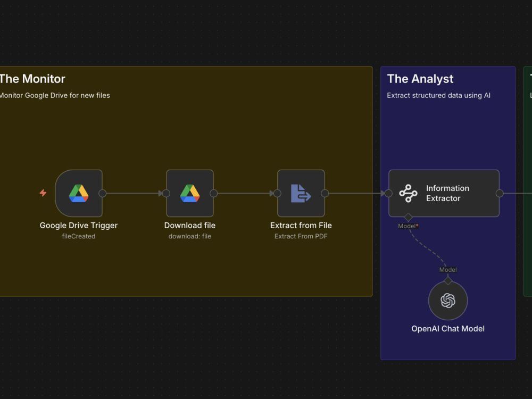Screen dimensions: 532x399
Task: Select the Extract from File node icon
Action: (301, 194)
